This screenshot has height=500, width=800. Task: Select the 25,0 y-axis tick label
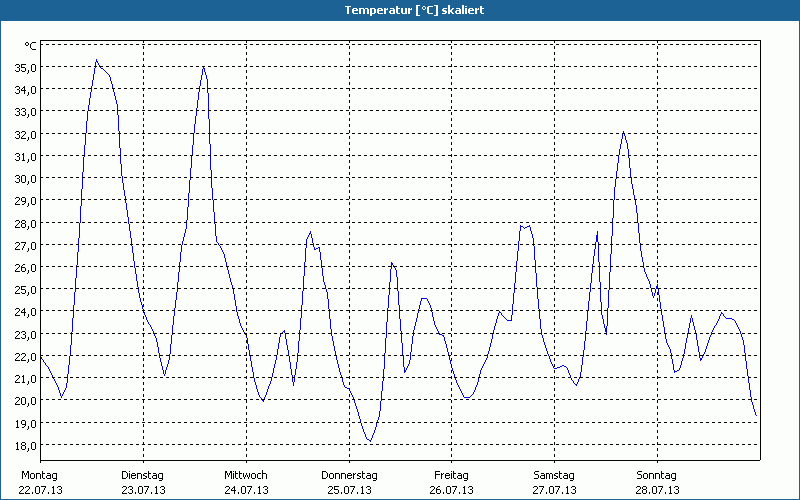[x=25, y=289]
